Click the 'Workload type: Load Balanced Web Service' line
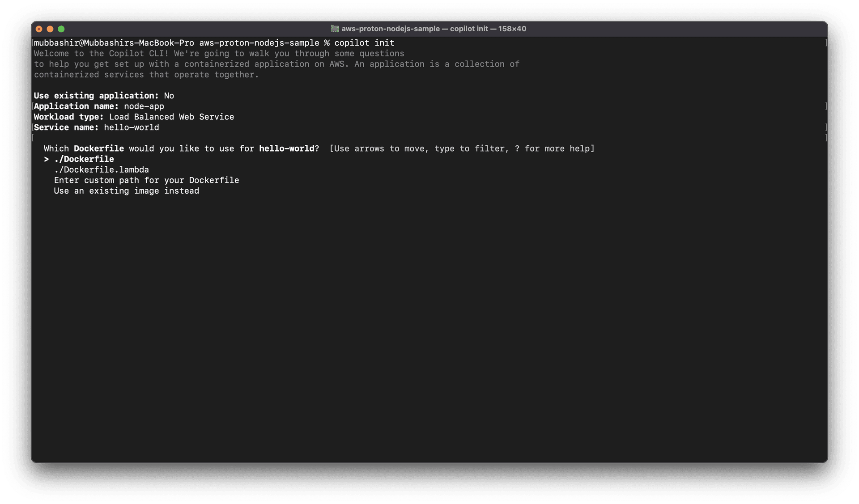 pos(134,117)
